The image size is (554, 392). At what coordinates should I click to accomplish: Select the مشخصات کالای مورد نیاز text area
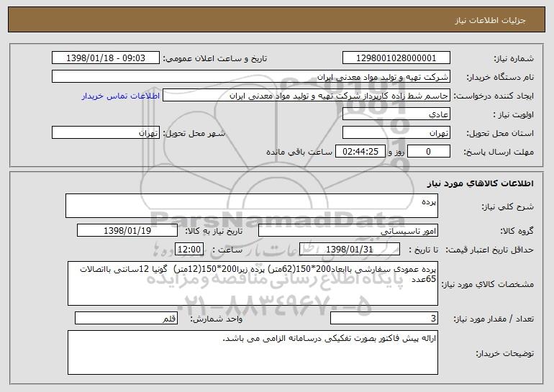253,283
